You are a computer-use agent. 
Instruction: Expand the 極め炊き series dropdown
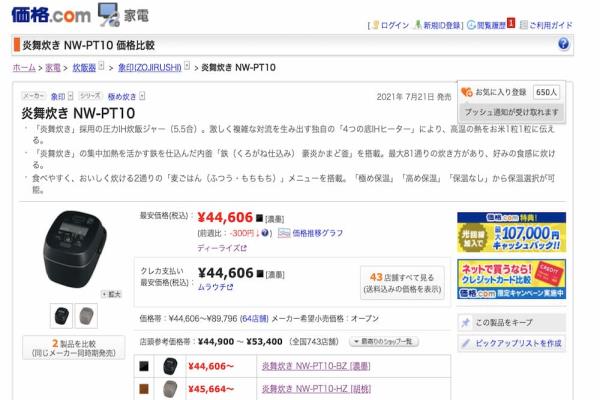click(x=142, y=96)
